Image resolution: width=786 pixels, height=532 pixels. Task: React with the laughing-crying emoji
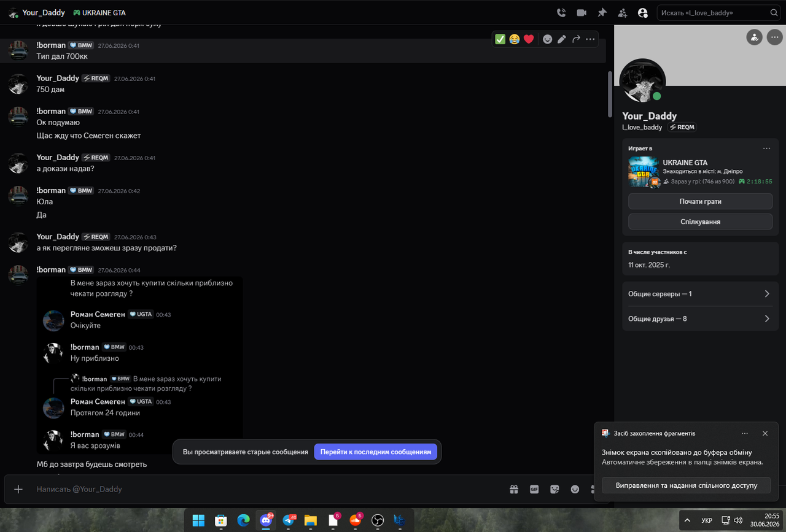(515, 39)
